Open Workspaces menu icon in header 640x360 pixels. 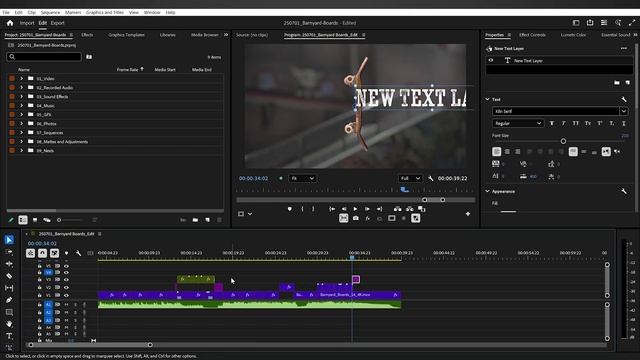pyautogui.click(x=576, y=23)
